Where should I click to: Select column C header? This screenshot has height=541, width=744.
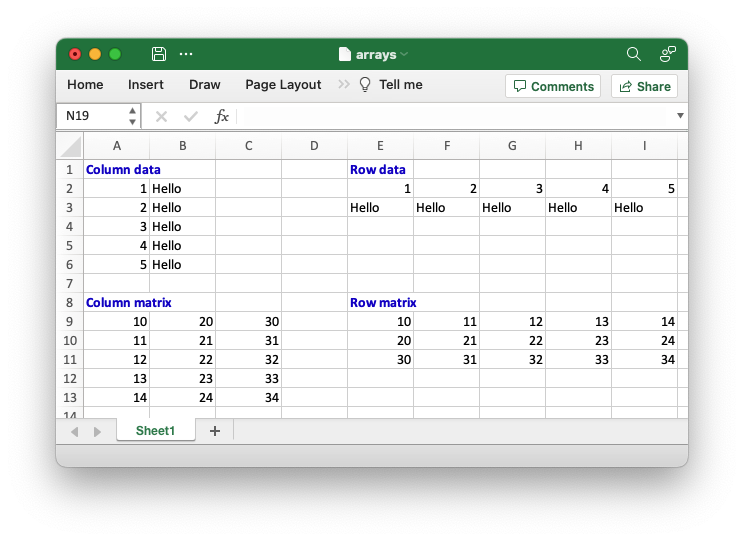pyautogui.click(x=249, y=146)
